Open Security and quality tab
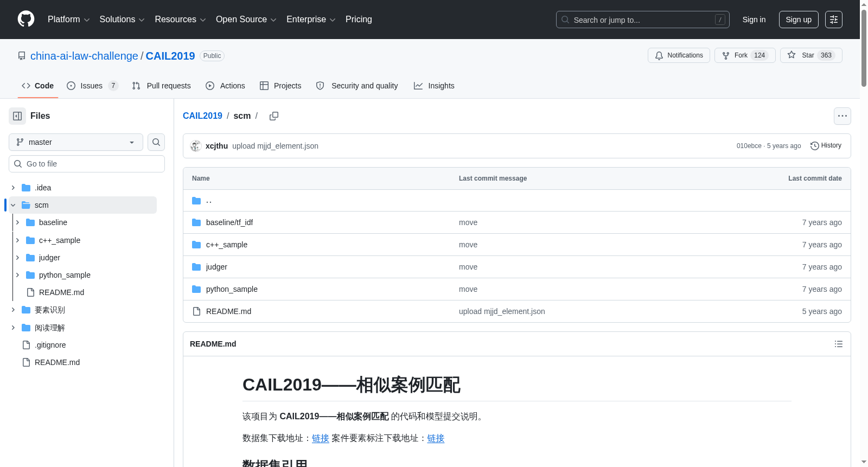The height and width of the screenshot is (467, 868). pos(357,86)
